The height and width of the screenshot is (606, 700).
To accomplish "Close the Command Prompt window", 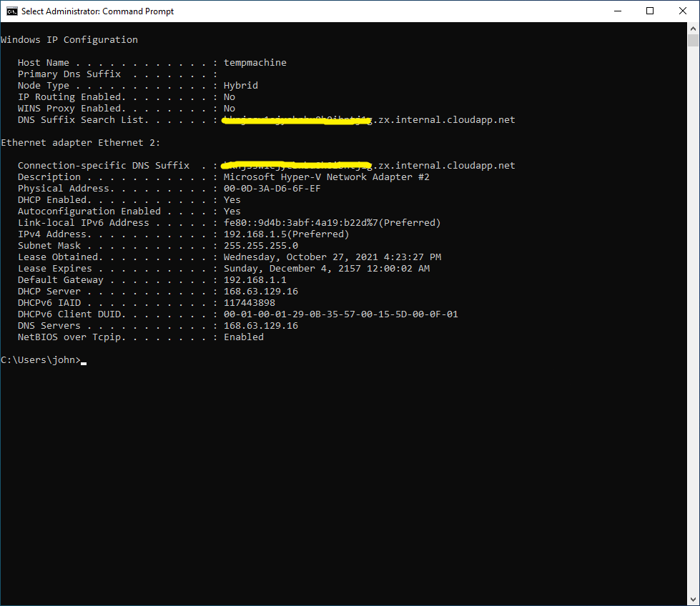I will [681, 11].
